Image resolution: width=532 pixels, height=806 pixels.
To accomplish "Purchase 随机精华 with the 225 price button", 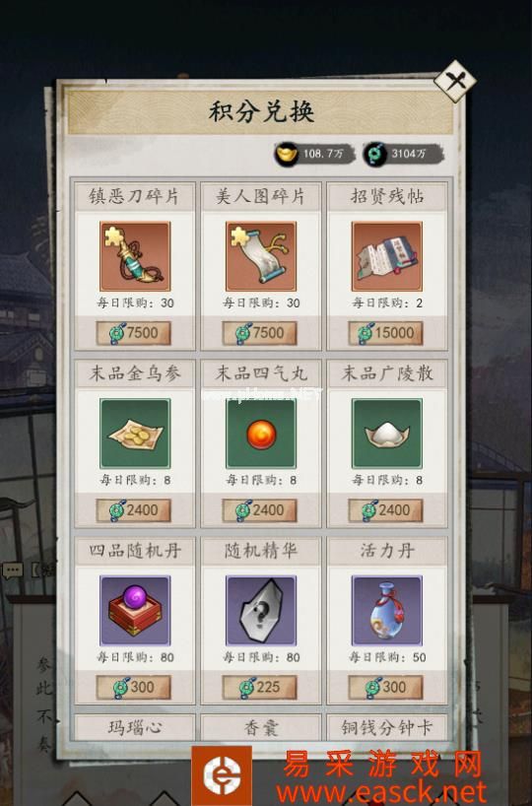I will [259, 687].
